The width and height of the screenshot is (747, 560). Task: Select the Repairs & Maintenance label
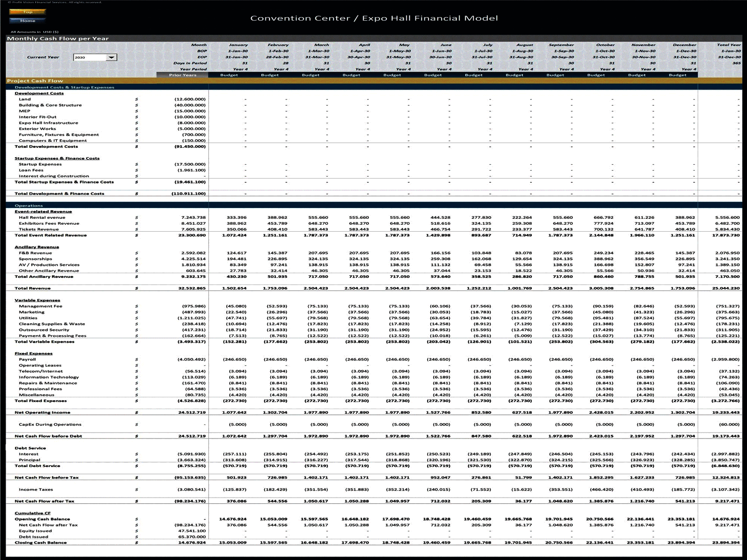point(48,383)
